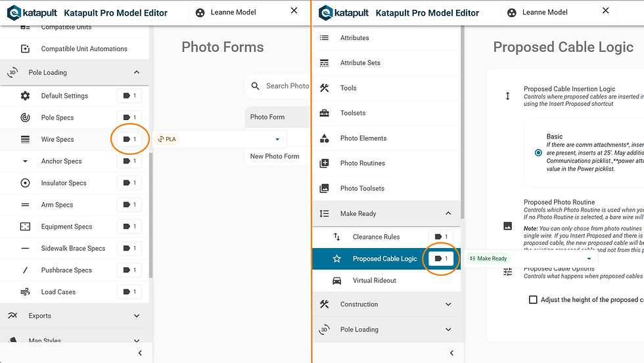Open Anchor Specs menu item

(74, 161)
